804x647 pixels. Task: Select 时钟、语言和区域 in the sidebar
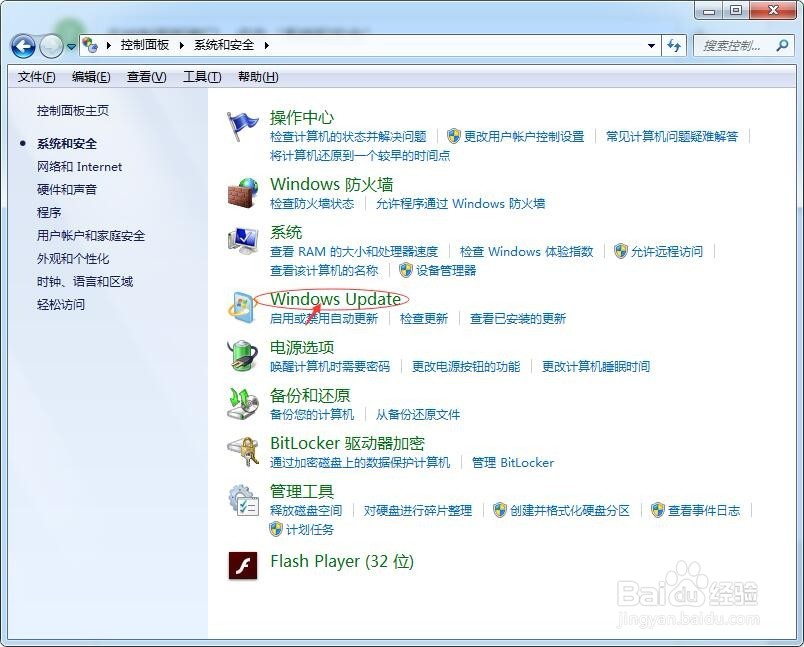[x=85, y=281]
